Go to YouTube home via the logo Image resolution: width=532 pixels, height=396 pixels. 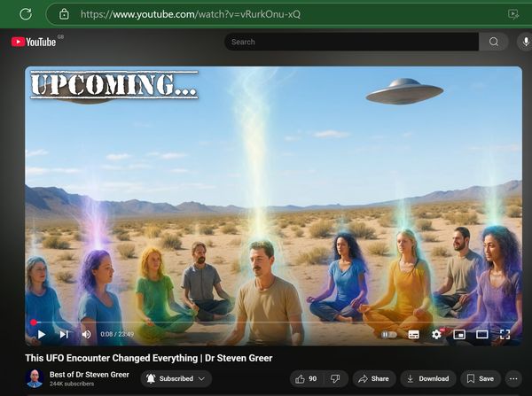(34, 42)
